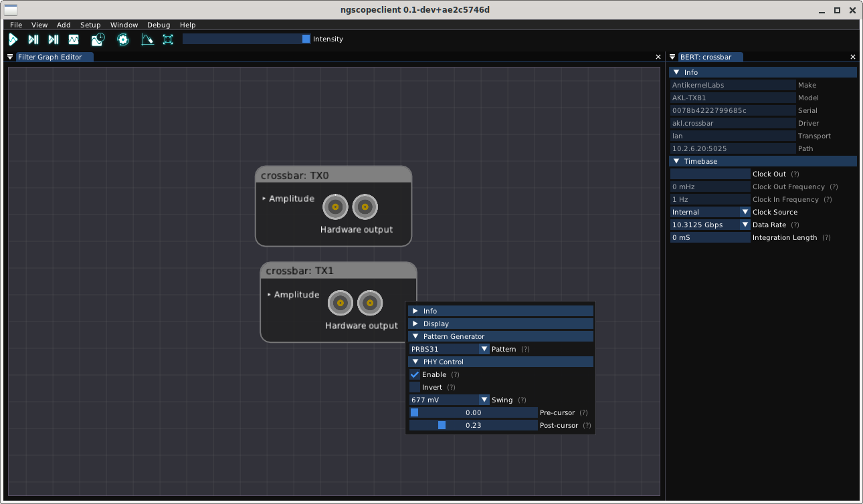Click the clear persistence eraser icon
The image size is (863, 504).
[x=147, y=39]
